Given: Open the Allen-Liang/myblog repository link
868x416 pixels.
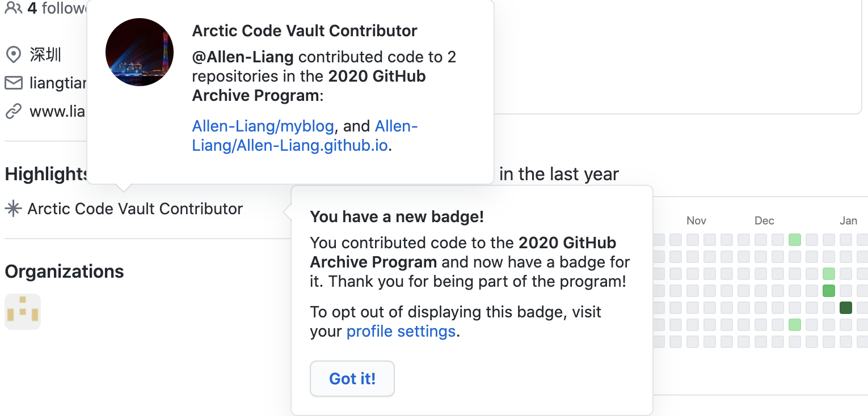Looking at the screenshot, I should 263,126.
